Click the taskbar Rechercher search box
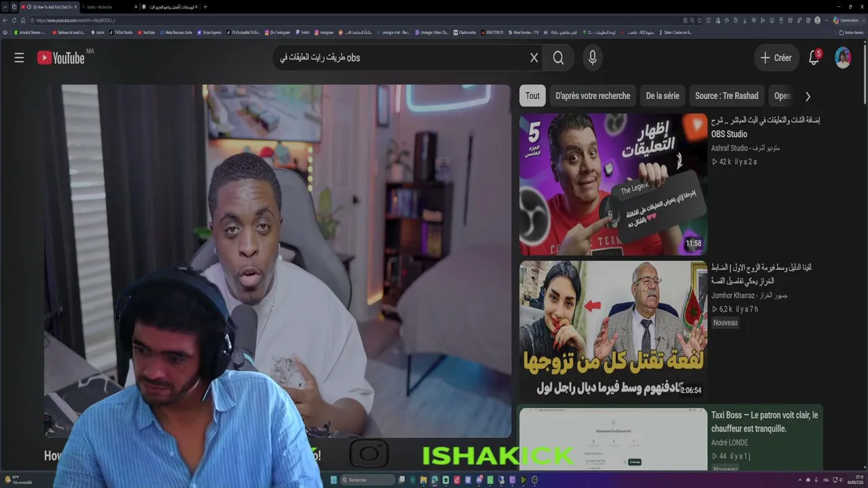The height and width of the screenshot is (488, 868). point(369,480)
